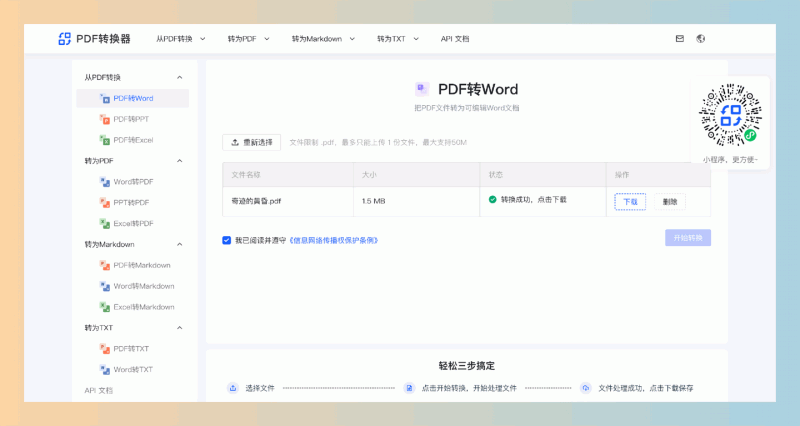
Task: Click the 点击开始转换 step icon
Action: pos(409,388)
